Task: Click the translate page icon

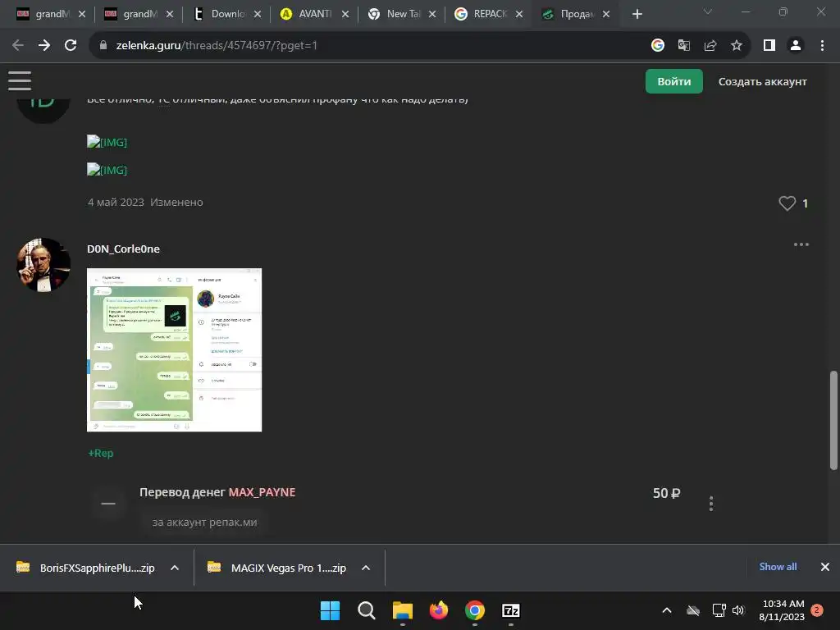Action: click(684, 46)
